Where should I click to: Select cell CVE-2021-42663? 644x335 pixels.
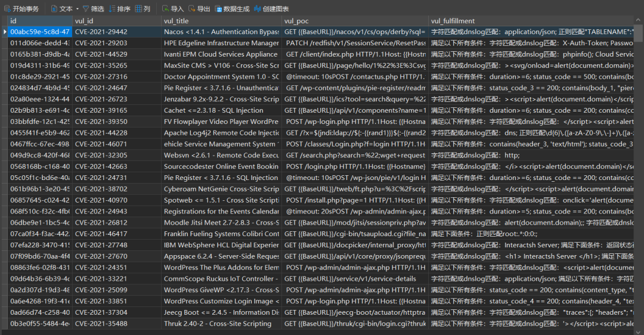tap(117, 166)
